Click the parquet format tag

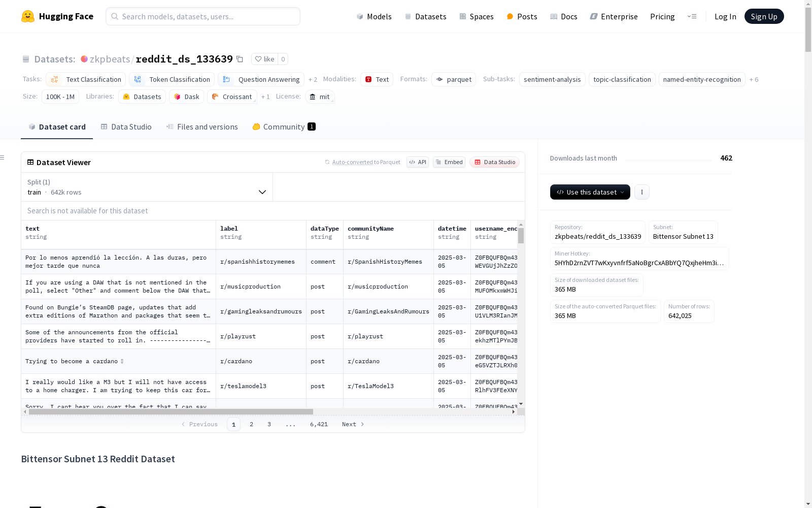(454, 79)
